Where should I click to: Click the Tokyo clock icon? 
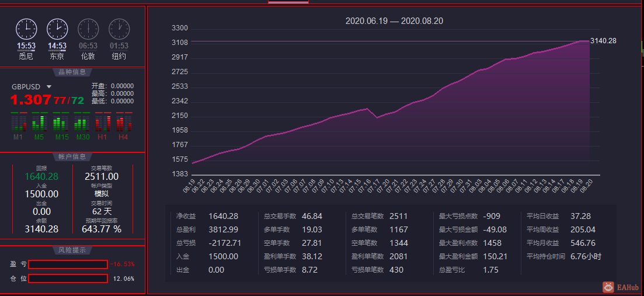pos(57,29)
